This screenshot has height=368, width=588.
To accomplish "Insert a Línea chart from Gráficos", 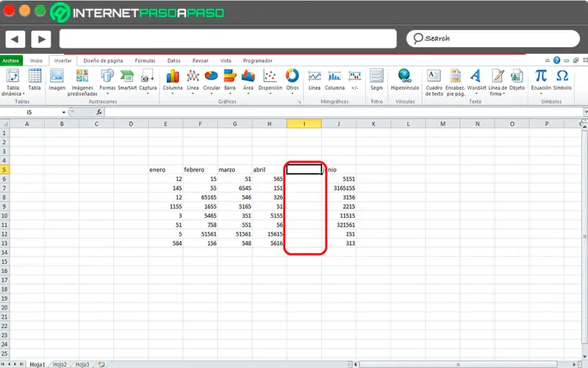I will coord(193,81).
